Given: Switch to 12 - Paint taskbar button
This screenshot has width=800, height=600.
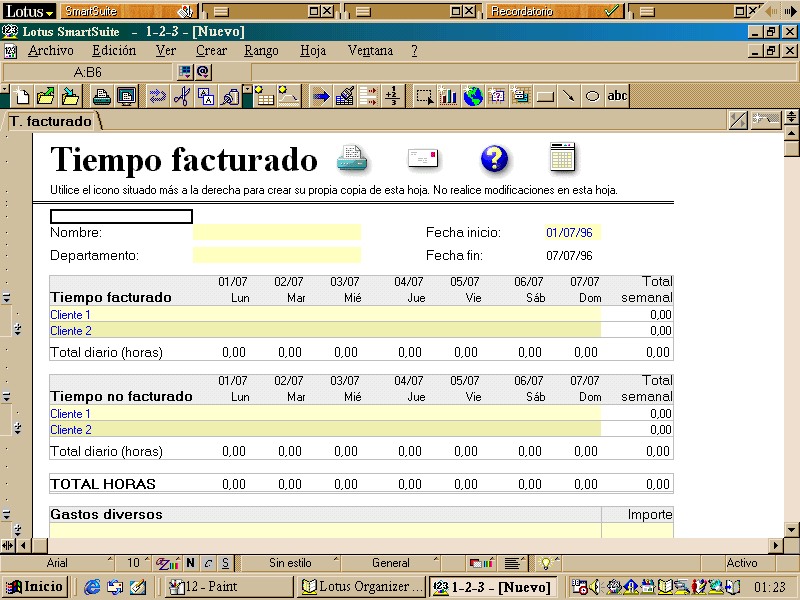Looking at the screenshot, I should coord(229,587).
